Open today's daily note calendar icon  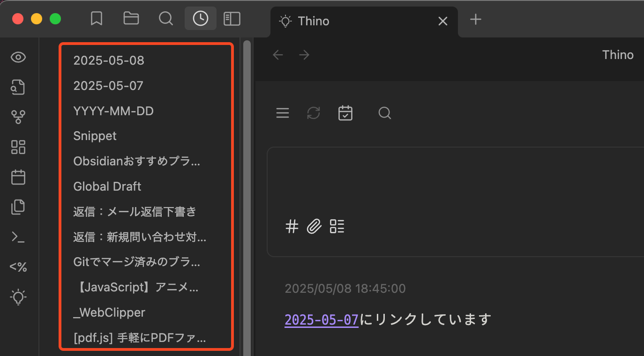(x=19, y=178)
